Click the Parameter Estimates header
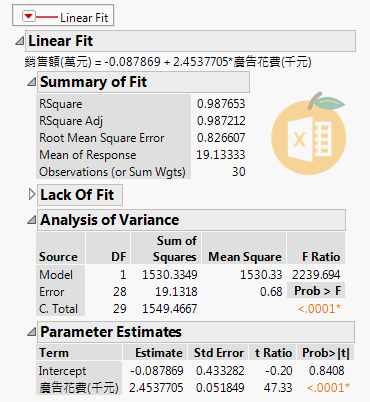This screenshot has width=370, height=402. [196, 332]
